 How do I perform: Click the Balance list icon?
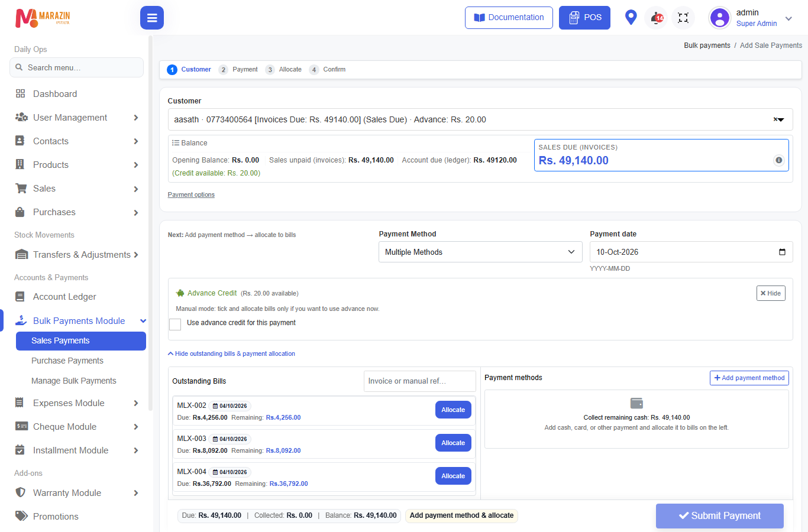[176, 143]
